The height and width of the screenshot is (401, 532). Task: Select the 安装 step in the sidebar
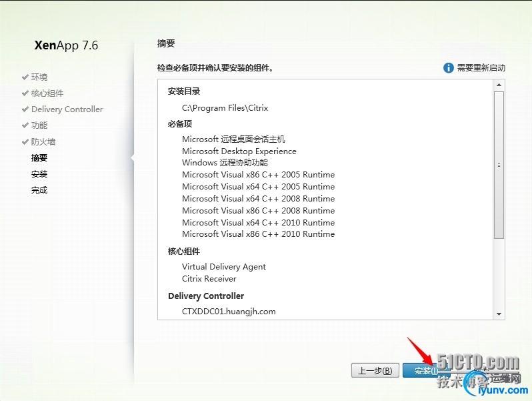coord(39,174)
